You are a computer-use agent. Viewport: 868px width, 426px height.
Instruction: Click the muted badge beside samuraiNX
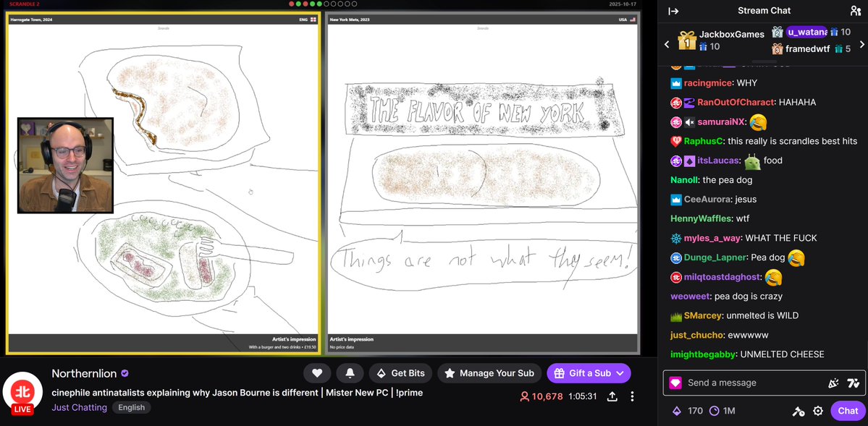(689, 122)
